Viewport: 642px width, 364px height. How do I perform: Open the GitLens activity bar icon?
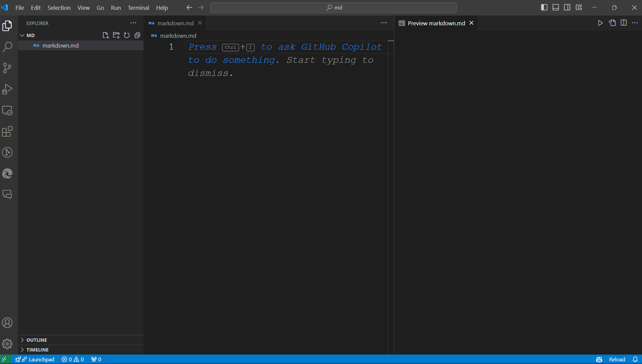pos(7,152)
